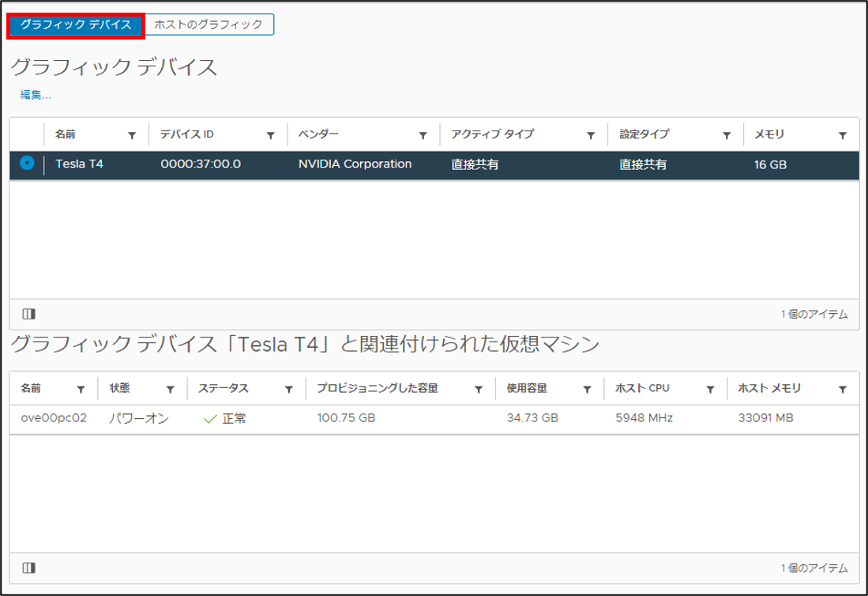Click virtual machine ove00pc02
Screen dimensions: 868x596
tap(54, 417)
